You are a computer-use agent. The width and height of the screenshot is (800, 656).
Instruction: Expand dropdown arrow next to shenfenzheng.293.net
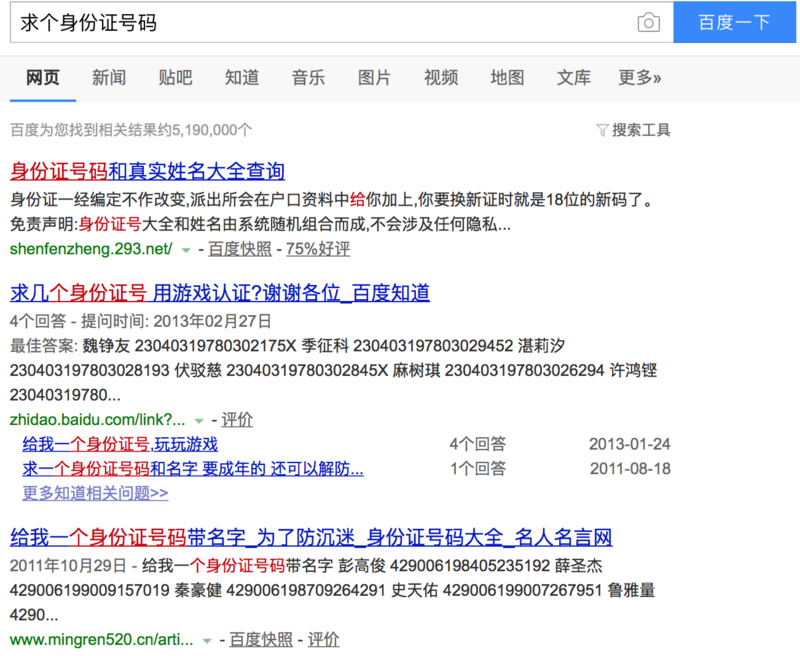186,249
